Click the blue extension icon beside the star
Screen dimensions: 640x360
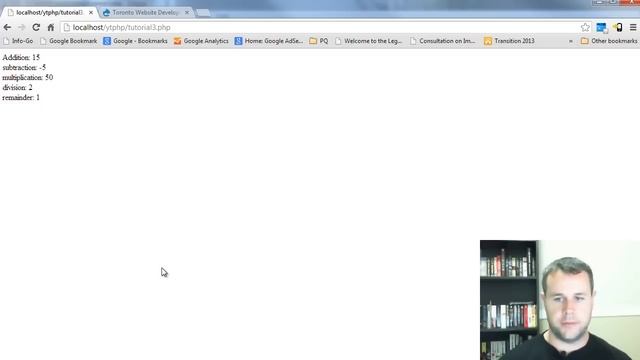tap(602, 27)
